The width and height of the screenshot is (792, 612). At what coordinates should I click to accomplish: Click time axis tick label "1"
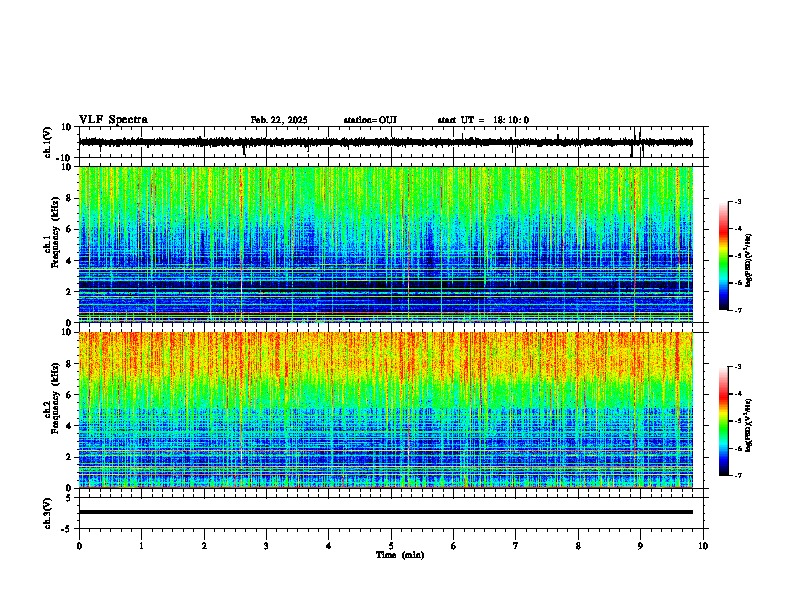(x=141, y=546)
